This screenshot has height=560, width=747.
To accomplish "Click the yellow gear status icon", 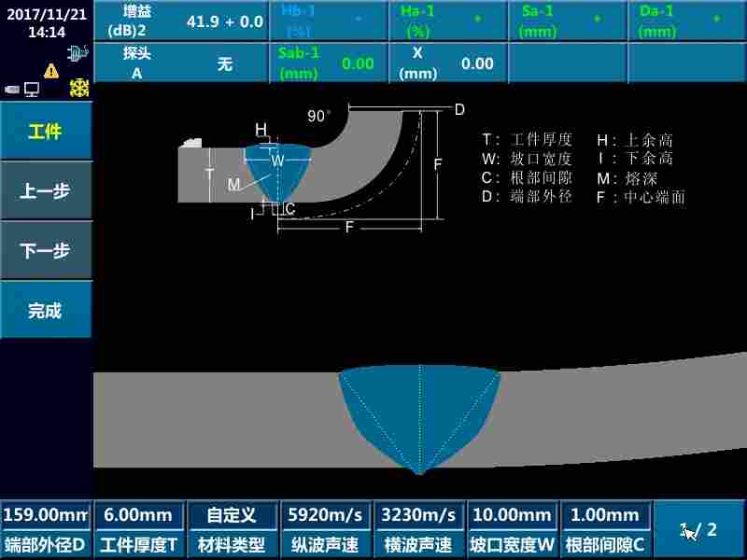I will 79,88.
